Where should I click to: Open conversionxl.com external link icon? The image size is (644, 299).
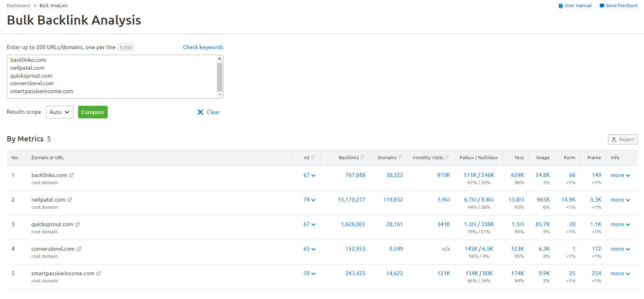[x=79, y=249]
